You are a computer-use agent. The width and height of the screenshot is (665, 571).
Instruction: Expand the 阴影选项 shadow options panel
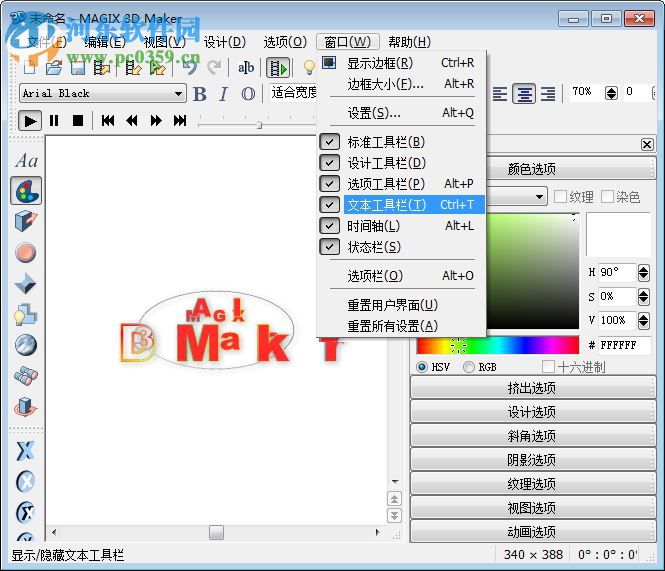coord(533,459)
